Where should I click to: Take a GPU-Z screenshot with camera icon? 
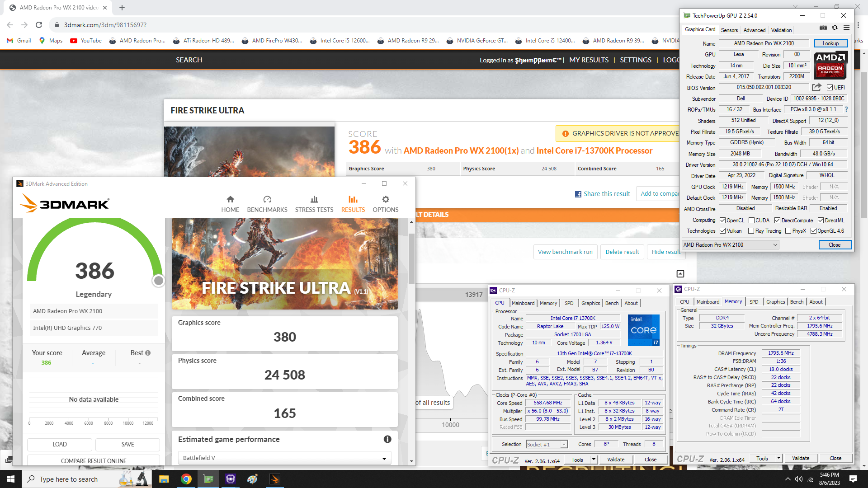click(x=823, y=28)
